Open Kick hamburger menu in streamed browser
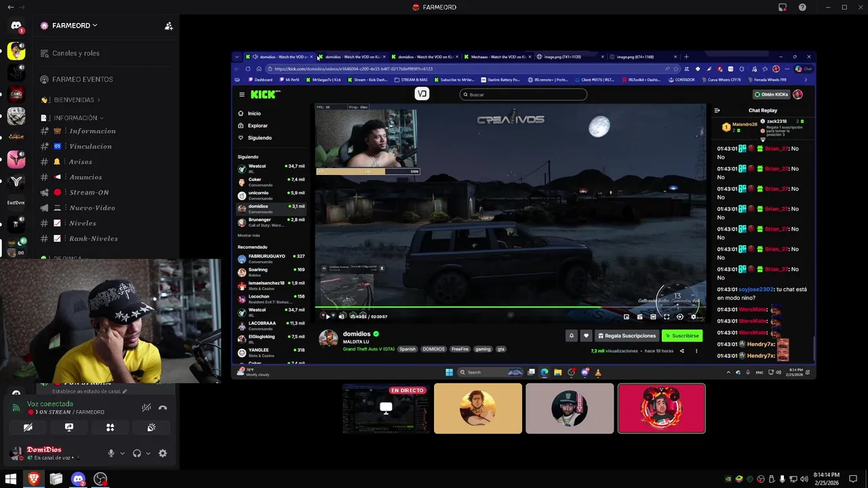The height and width of the screenshot is (488, 868). point(241,95)
